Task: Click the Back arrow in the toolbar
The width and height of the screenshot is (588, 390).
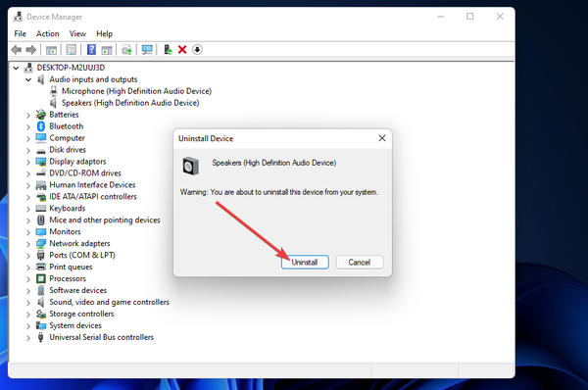Action: [16, 50]
